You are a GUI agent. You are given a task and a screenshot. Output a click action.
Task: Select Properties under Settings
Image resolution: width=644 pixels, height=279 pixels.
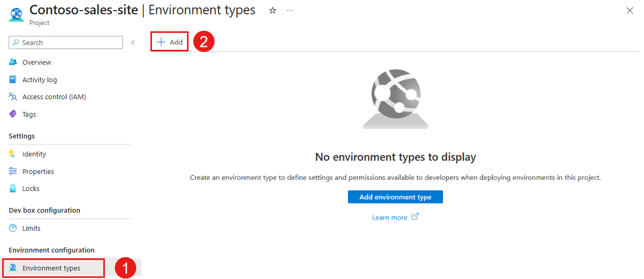coord(38,171)
